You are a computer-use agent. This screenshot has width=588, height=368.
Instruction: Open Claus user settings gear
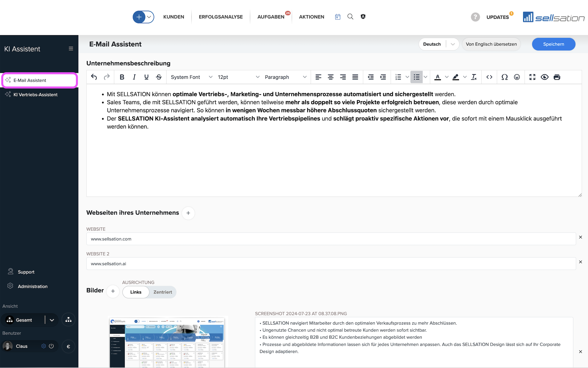tap(44, 346)
